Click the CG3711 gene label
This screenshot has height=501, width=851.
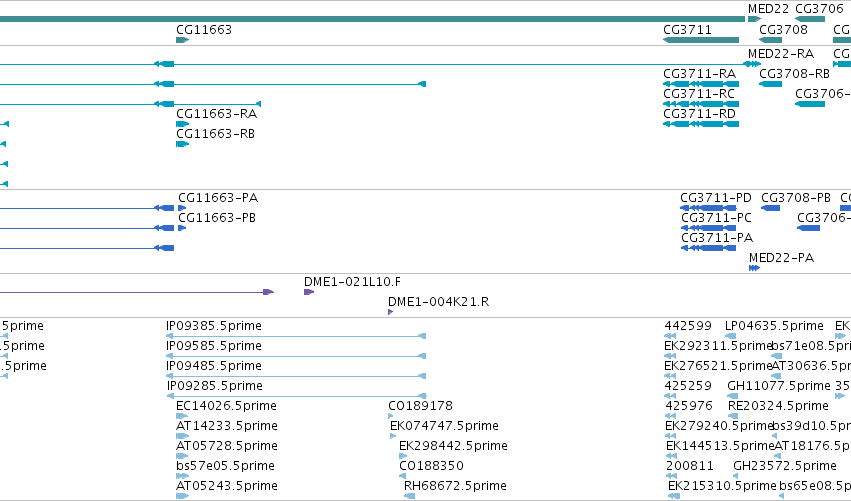tap(687, 30)
